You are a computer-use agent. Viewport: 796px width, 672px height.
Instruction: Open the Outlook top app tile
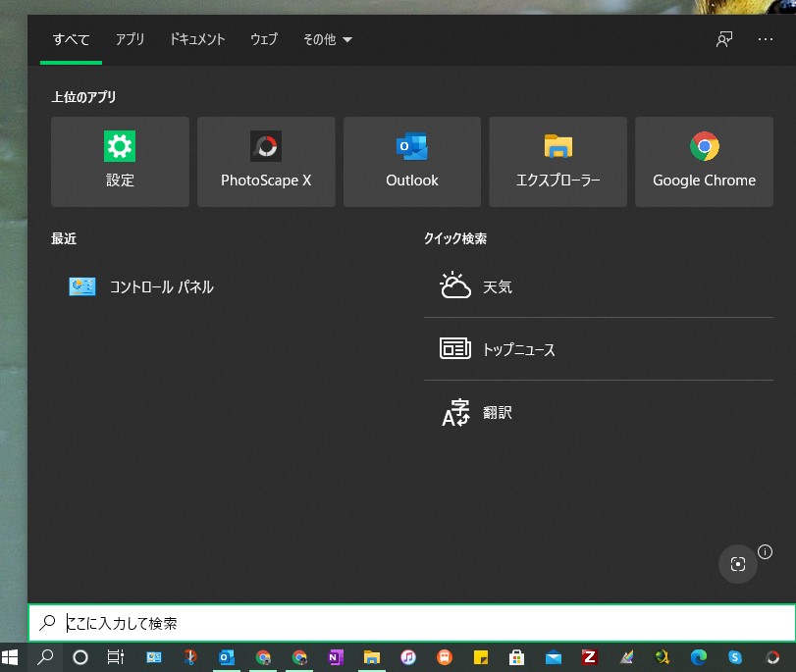click(x=411, y=162)
